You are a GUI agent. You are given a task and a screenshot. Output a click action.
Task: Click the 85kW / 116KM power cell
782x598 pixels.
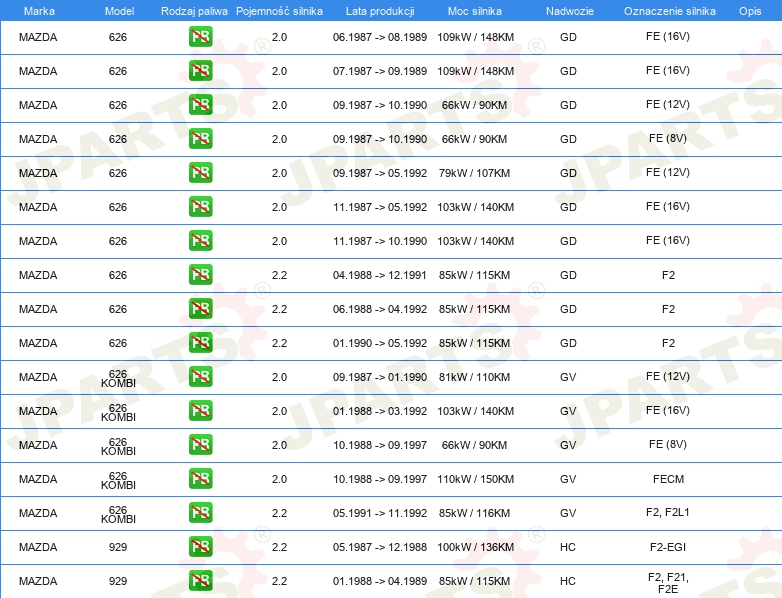click(474, 513)
